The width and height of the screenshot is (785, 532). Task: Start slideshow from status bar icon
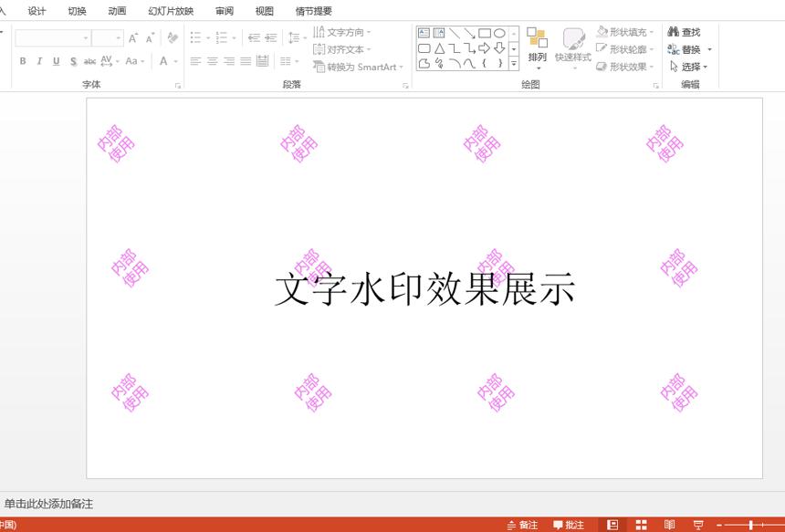pos(698,525)
